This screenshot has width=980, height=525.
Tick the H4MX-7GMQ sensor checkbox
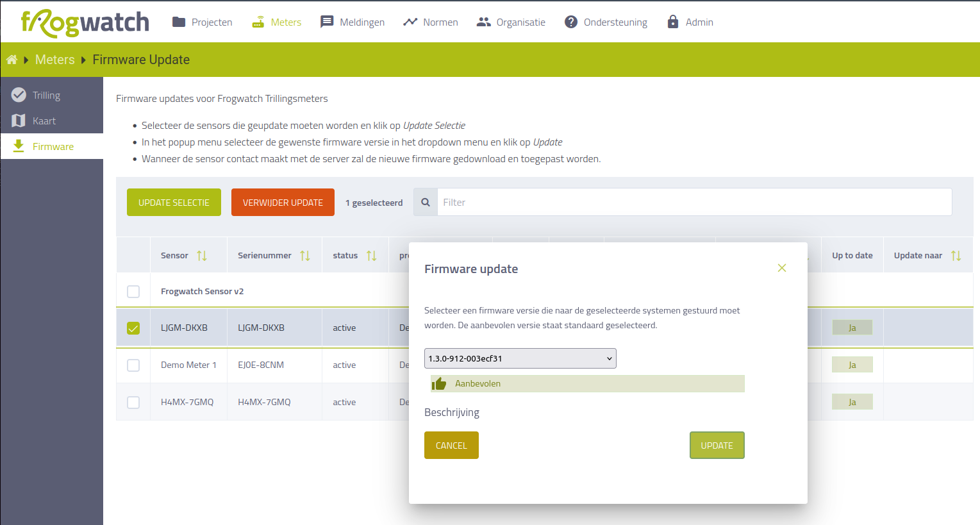(133, 403)
